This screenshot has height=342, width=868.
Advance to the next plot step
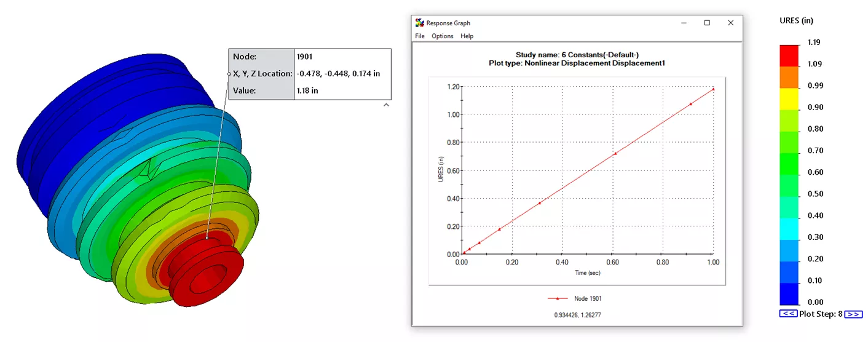(x=853, y=314)
